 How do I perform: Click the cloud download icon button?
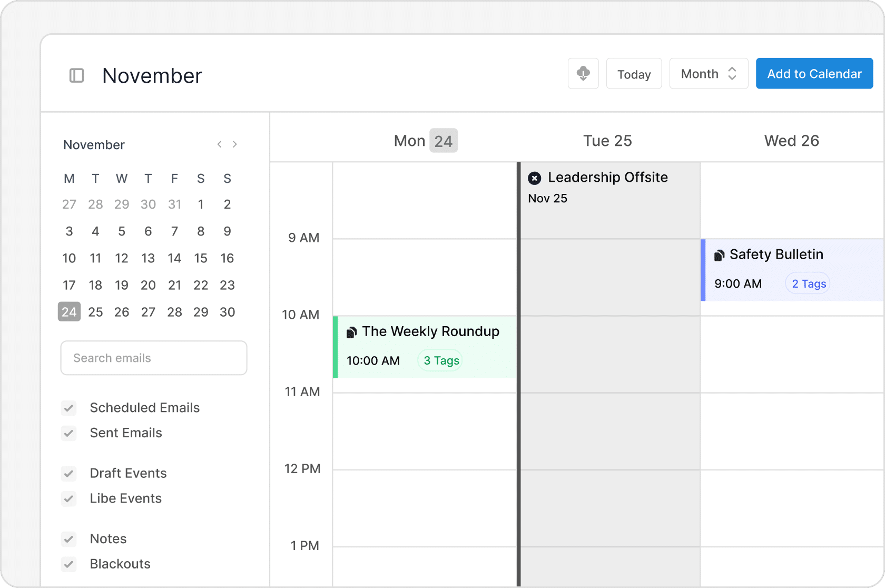click(583, 74)
